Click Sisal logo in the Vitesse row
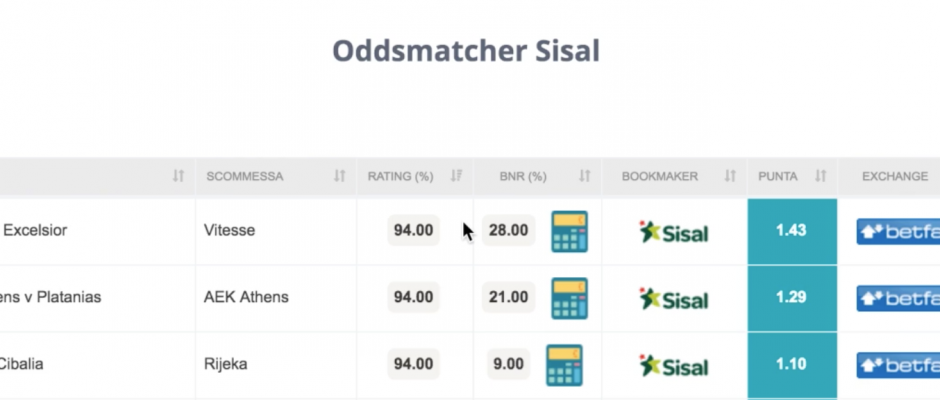The height and width of the screenshot is (400, 940). [x=674, y=232]
